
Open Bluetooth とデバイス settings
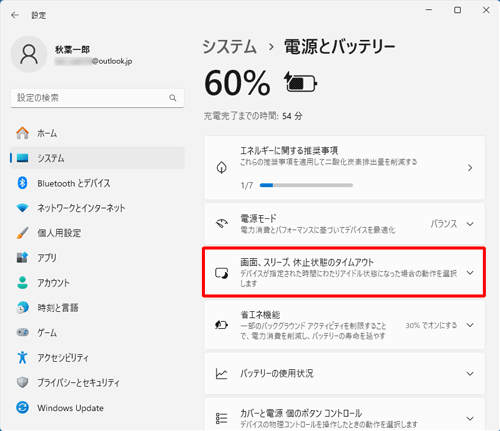97,183
